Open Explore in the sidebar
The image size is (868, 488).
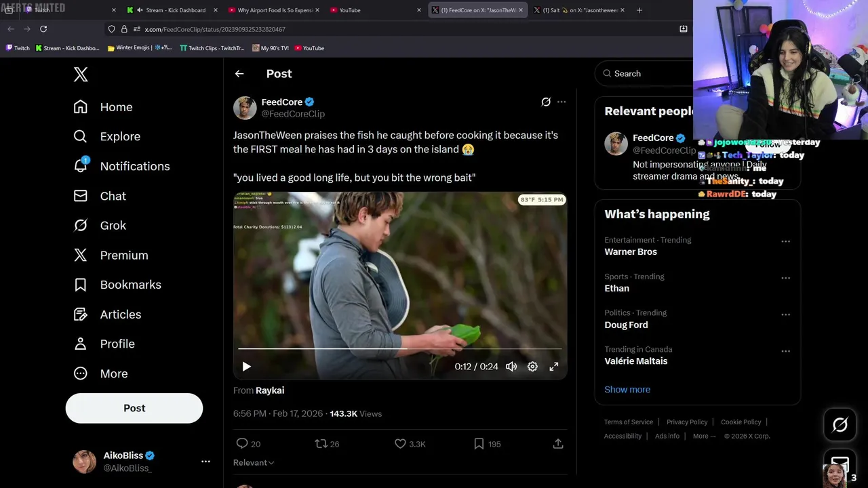click(x=107, y=136)
